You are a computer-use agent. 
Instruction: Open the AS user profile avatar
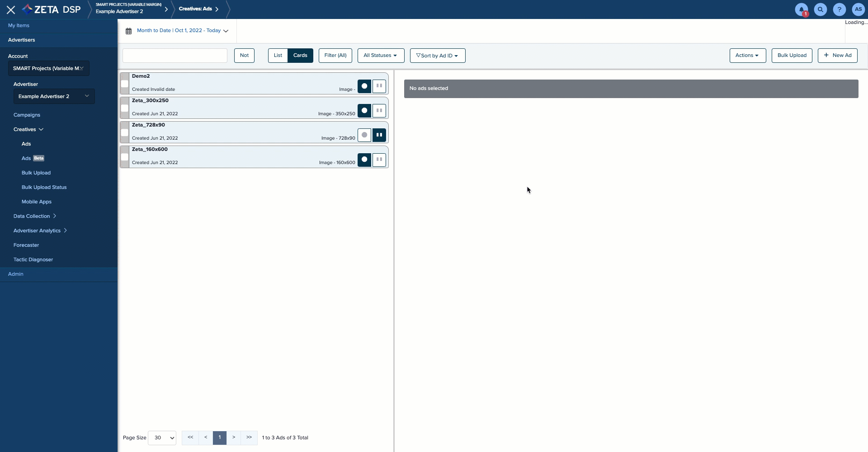pos(858,9)
